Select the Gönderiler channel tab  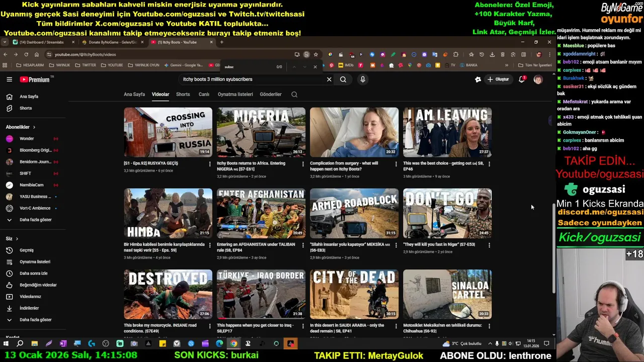271,95
